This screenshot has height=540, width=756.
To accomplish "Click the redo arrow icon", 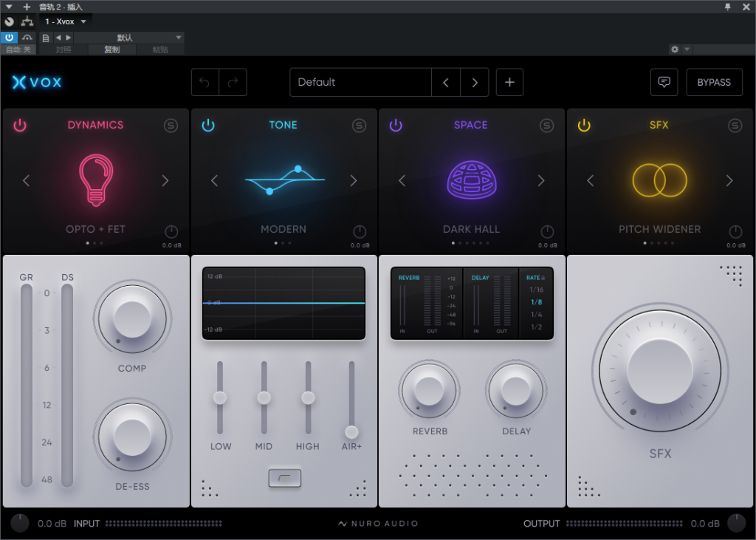I will click(233, 82).
